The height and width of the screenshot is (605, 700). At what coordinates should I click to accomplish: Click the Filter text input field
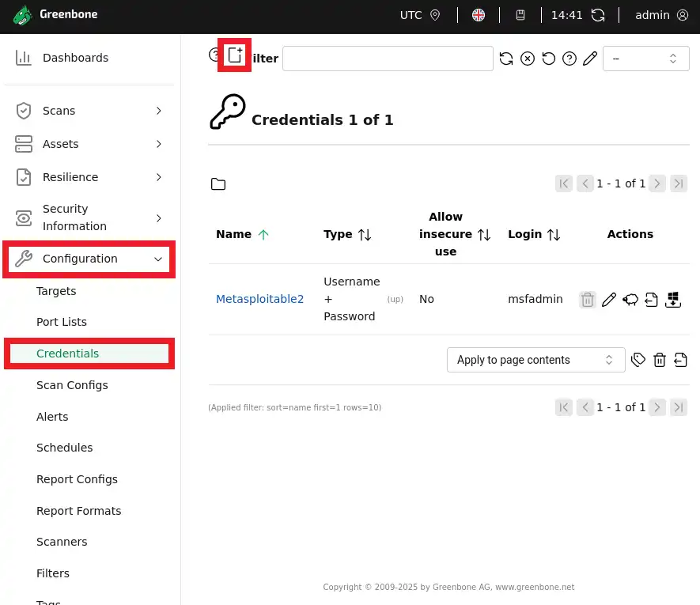tap(388, 59)
